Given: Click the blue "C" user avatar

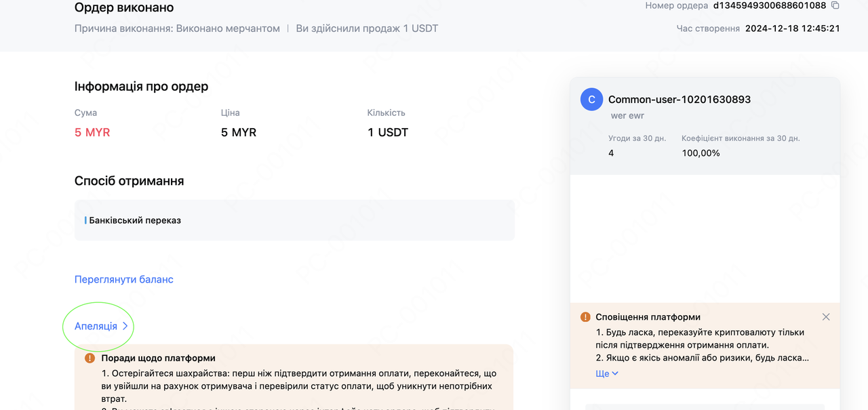Looking at the screenshot, I should (591, 100).
